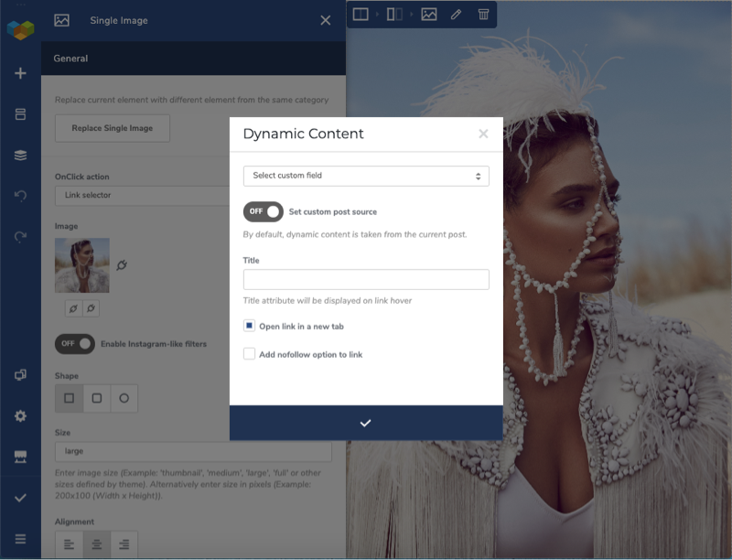Image resolution: width=732 pixels, height=560 pixels.
Task: Set alignment to right
Action: [124, 544]
